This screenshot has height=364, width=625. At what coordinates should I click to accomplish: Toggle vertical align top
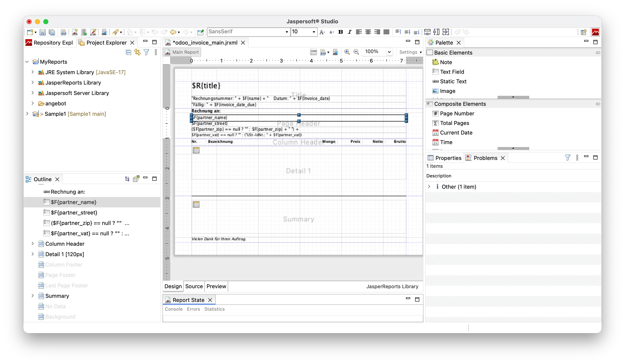pyautogui.click(x=398, y=32)
